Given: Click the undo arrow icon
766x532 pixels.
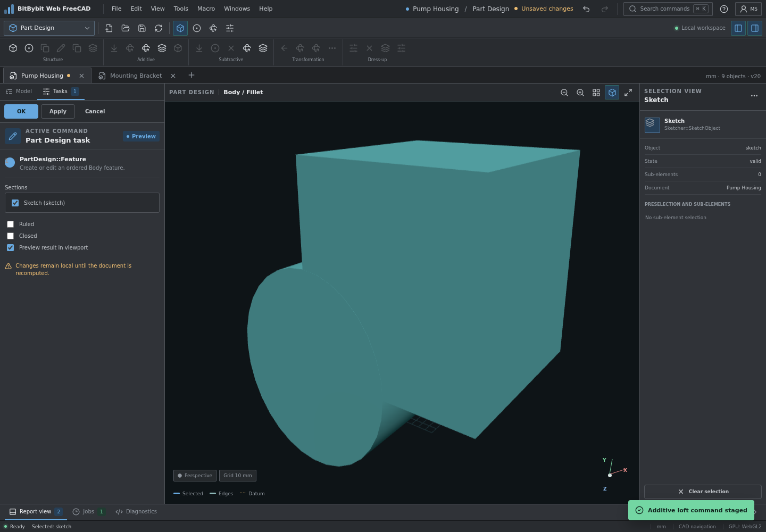Looking at the screenshot, I should click(586, 9).
